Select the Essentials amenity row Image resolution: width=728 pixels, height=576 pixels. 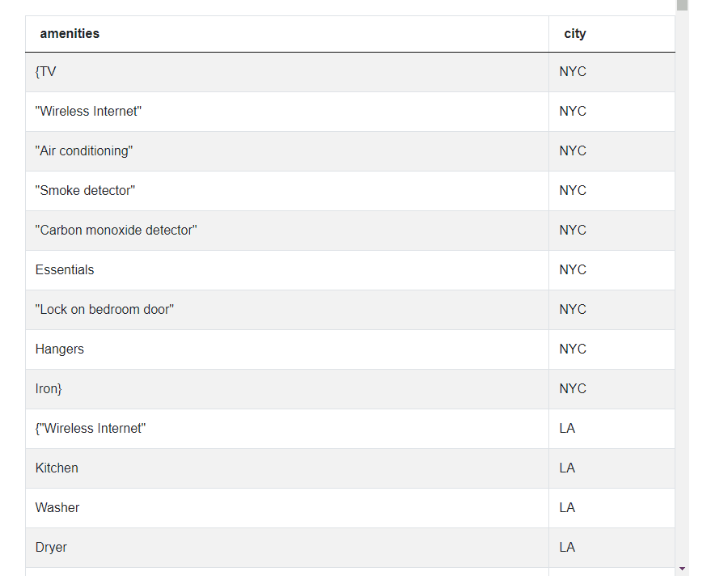pyautogui.click(x=65, y=269)
